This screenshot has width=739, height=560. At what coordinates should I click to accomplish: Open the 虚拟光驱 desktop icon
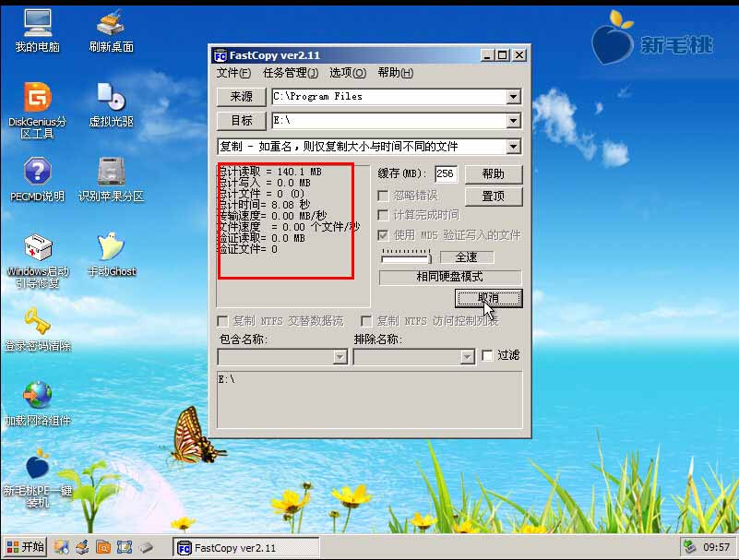click(111, 104)
